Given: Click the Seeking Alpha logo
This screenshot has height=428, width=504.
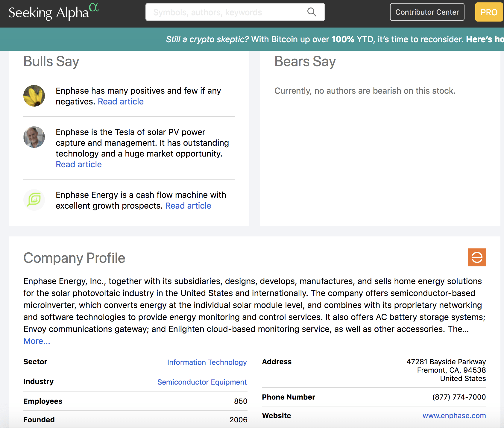Looking at the screenshot, I should pyautogui.click(x=53, y=13).
